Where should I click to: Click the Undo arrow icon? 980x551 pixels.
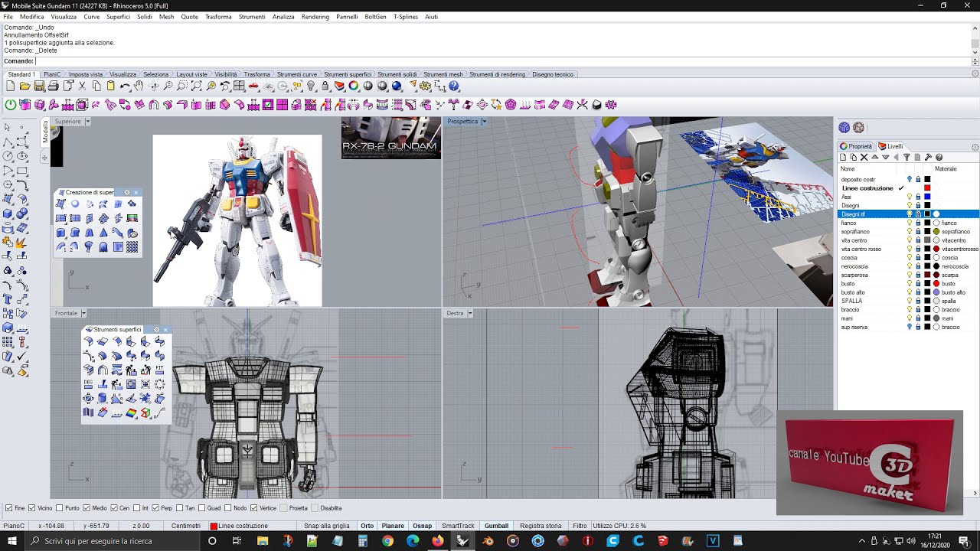[x=125, y=86]
